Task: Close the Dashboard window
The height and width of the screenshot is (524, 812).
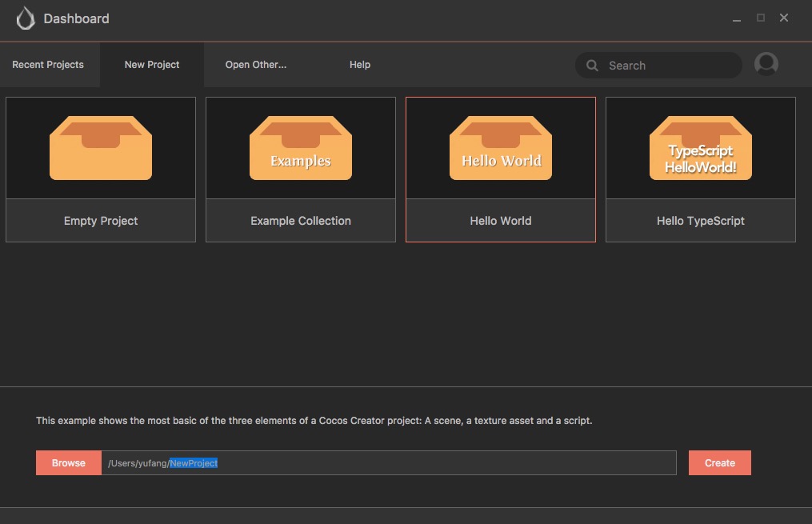Action: 783,18
